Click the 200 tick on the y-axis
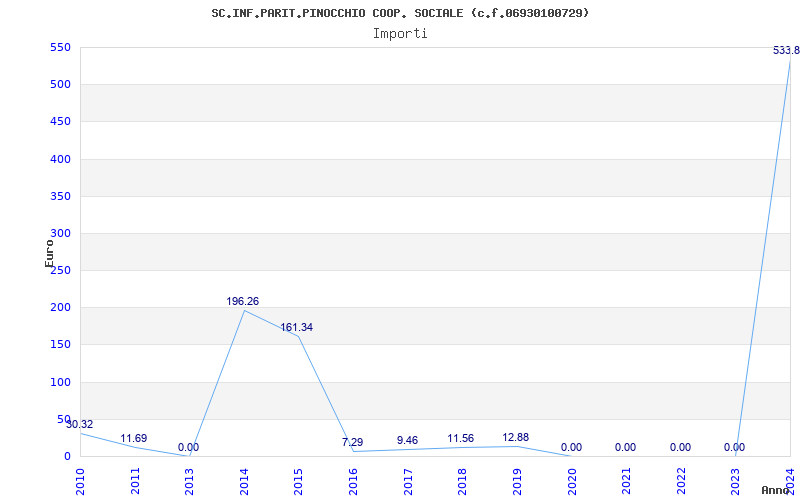 click(x=60, y=308)
